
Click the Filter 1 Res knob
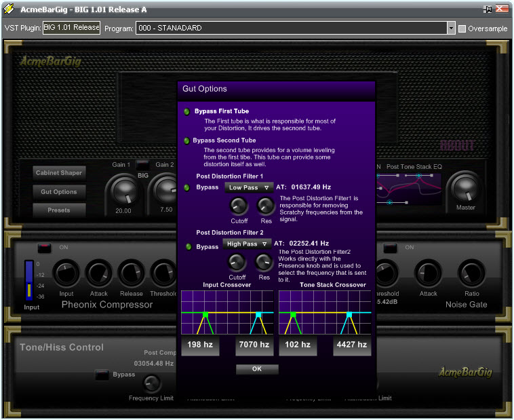(265, 206)
